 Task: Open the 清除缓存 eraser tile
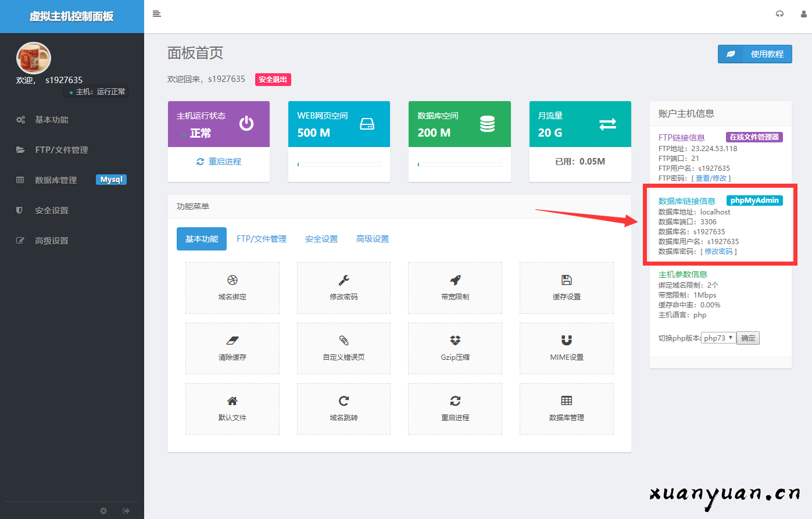(232, 348)
